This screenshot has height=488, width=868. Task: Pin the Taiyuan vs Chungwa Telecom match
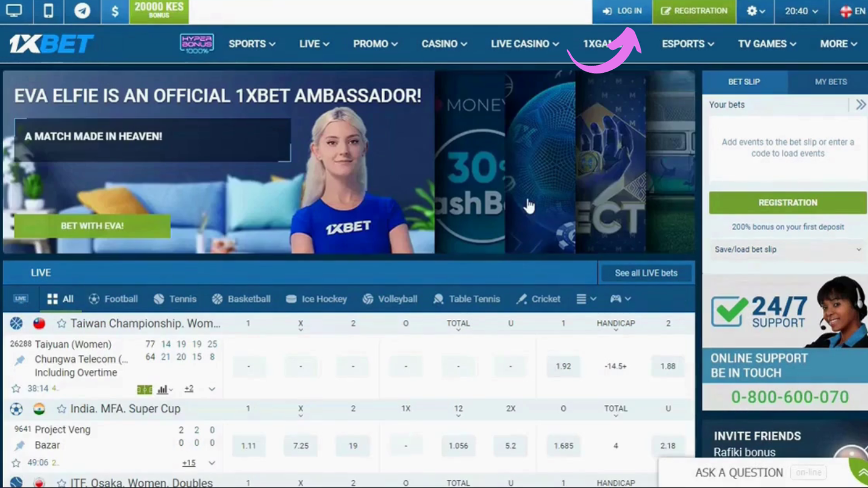[20, 360]
